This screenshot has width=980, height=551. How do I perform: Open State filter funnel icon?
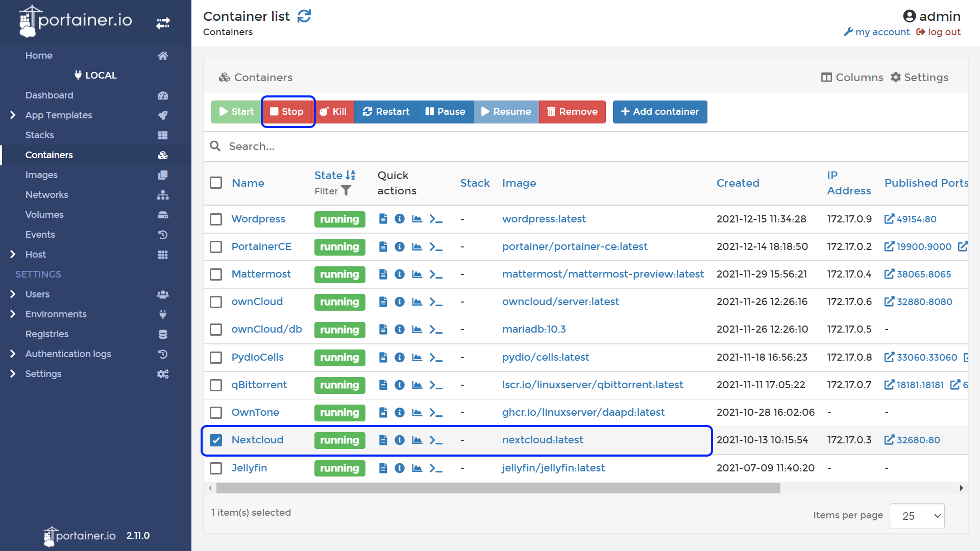(346, 190)
